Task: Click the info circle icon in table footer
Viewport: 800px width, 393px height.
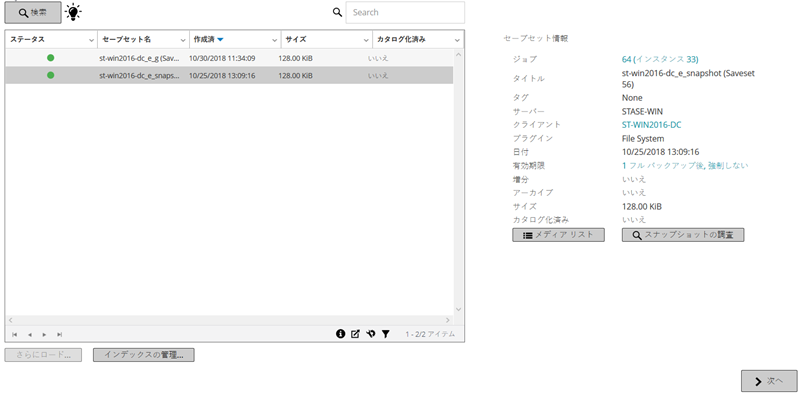Action: pyautogui.click(x=340, y=334)
